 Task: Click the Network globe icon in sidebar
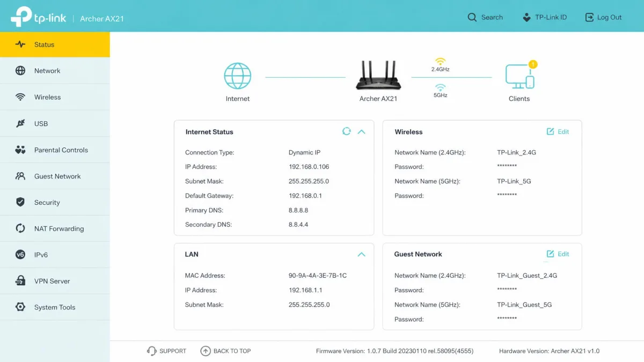tap(20, 71)
